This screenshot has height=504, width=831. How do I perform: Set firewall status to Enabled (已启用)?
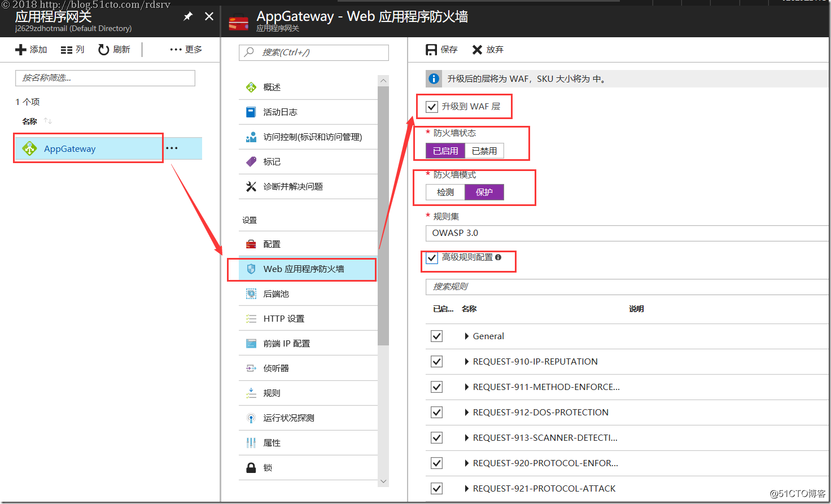click(445, 151)
